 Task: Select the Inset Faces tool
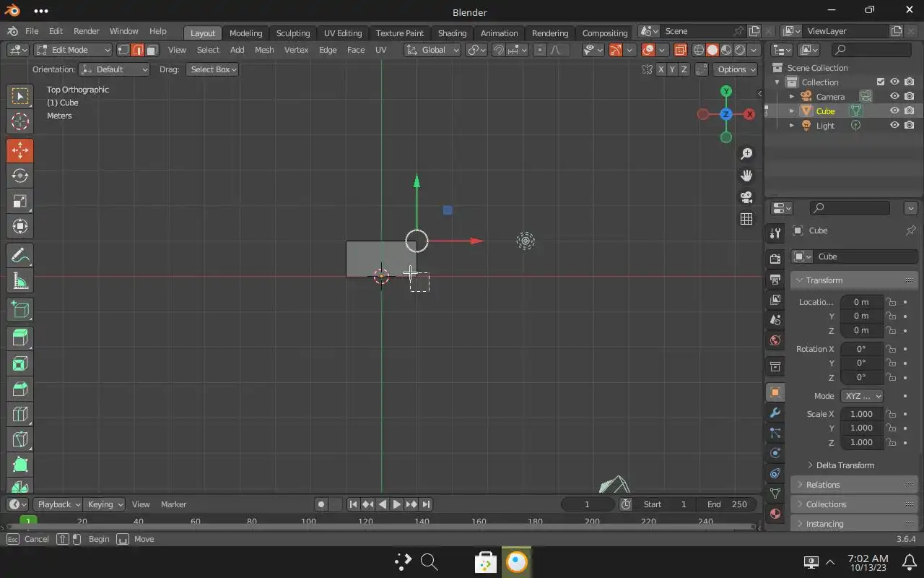(20, 363)
